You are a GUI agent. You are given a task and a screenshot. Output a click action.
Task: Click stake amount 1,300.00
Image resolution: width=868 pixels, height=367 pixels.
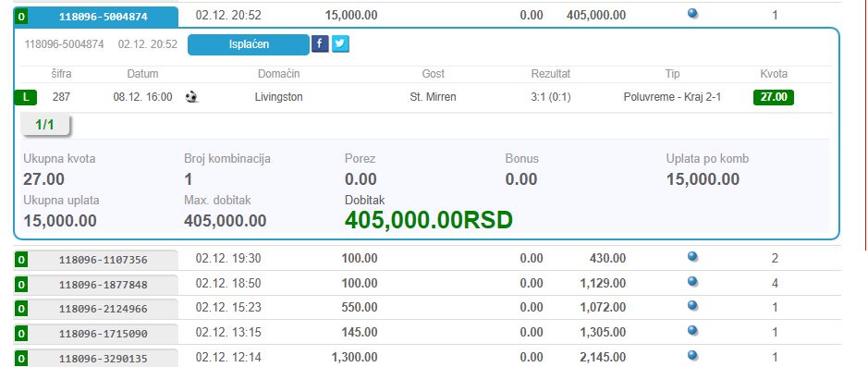(354, 357)
